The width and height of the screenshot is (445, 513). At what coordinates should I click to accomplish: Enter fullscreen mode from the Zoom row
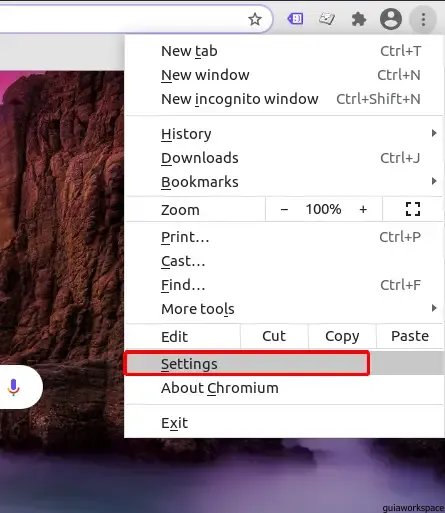[413, 209]
